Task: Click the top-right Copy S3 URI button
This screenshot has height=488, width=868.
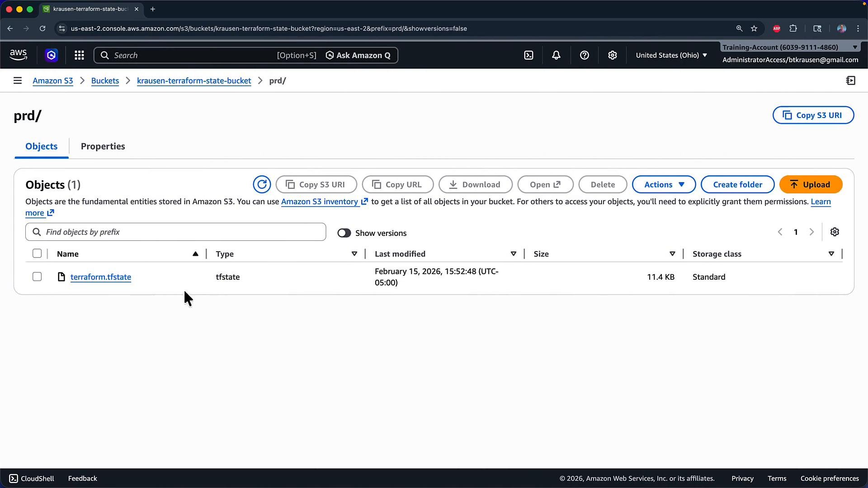Action: tap(813, 115)
